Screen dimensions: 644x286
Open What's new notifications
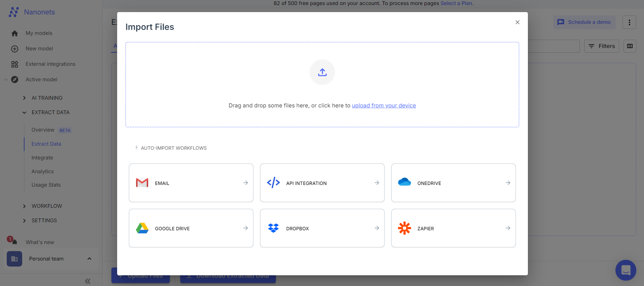click(40, 242)
